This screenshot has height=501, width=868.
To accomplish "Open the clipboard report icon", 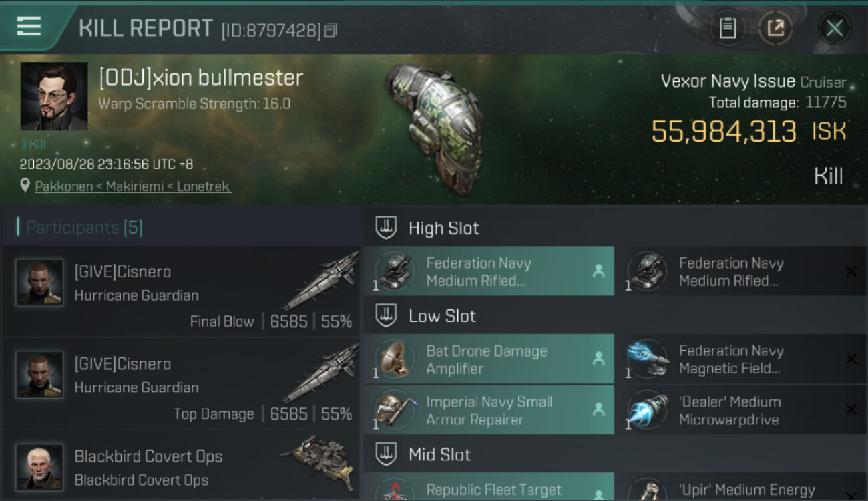I will tap(727, 28).
